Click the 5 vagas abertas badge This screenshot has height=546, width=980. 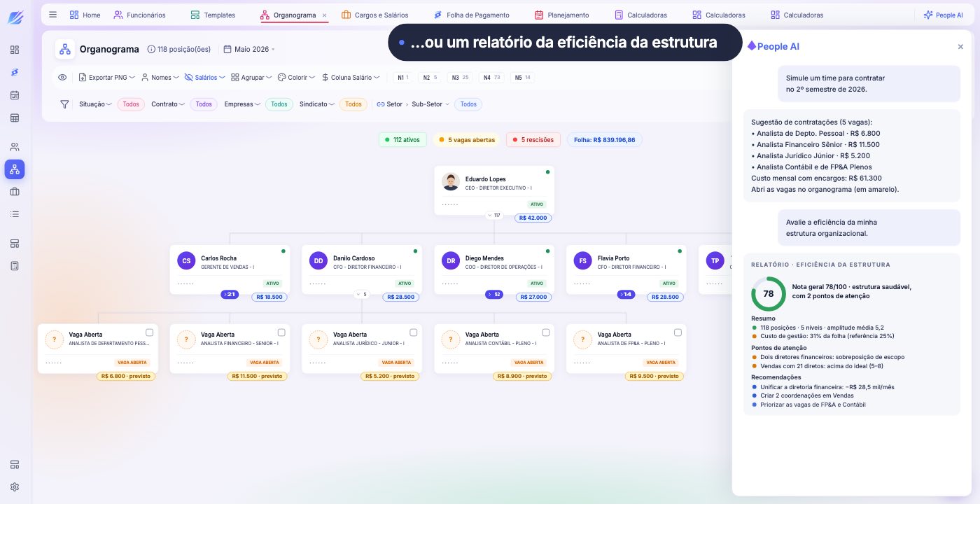(x=466, y=140)
